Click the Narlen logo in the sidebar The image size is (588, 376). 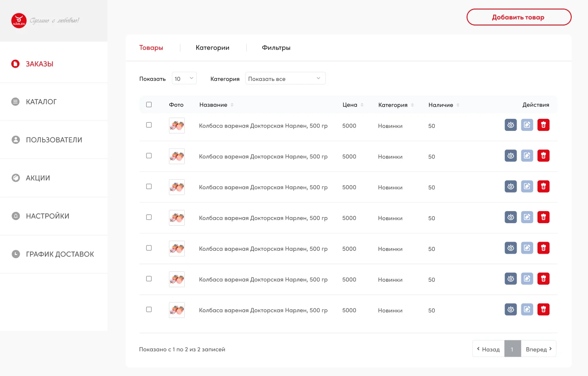(19, 21)
